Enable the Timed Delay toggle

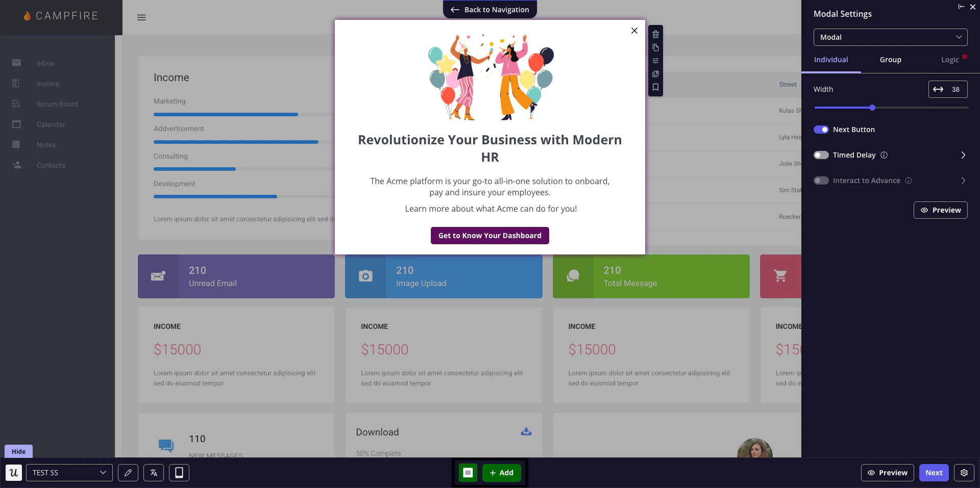tap(821, 155)
